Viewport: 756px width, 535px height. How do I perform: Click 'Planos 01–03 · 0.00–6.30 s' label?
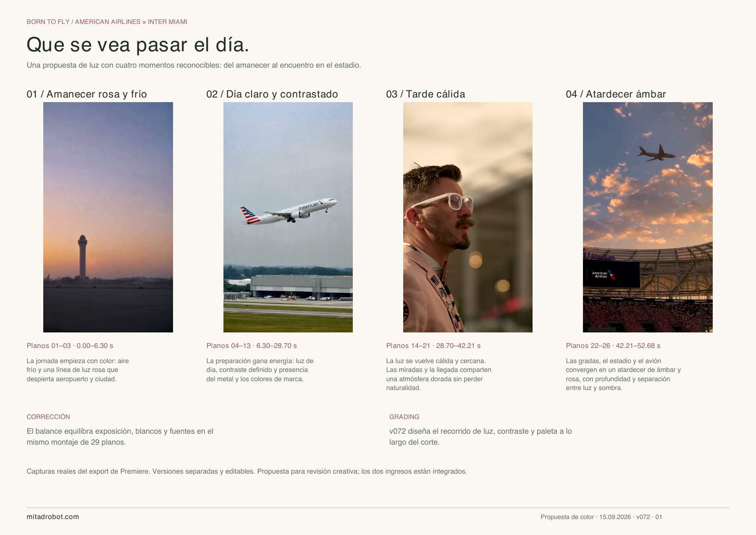(x=70, y=346)
